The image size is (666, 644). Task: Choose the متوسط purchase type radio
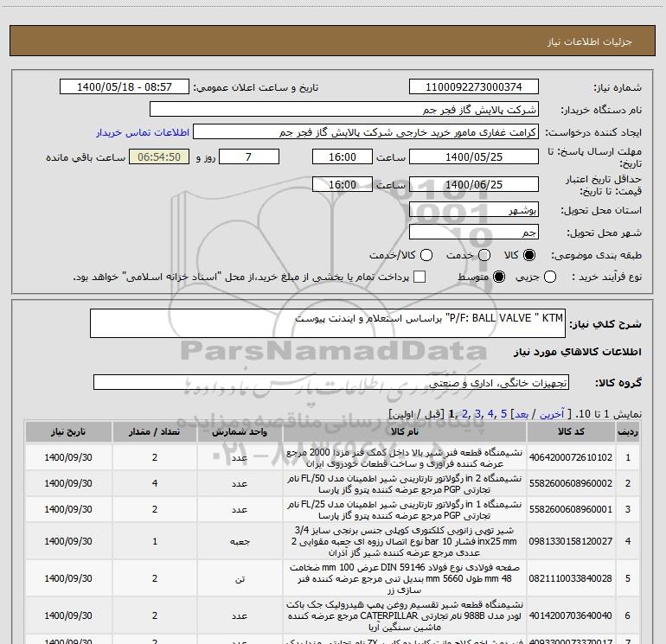pos(499,277)
